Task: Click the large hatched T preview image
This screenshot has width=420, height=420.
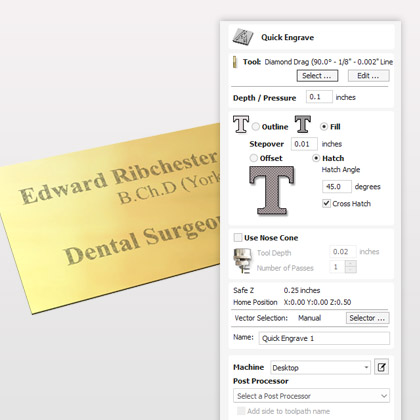Action: coord(272,191)
